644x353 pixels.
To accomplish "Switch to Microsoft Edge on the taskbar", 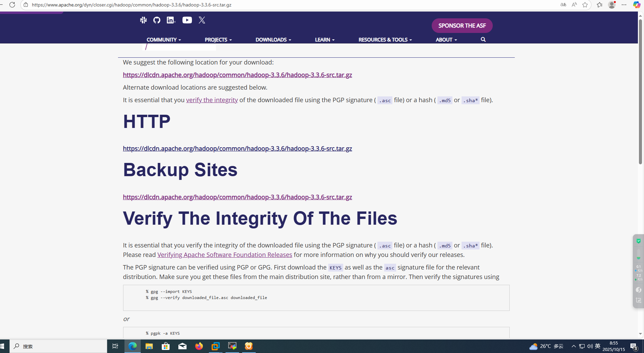I will (133, 346).
